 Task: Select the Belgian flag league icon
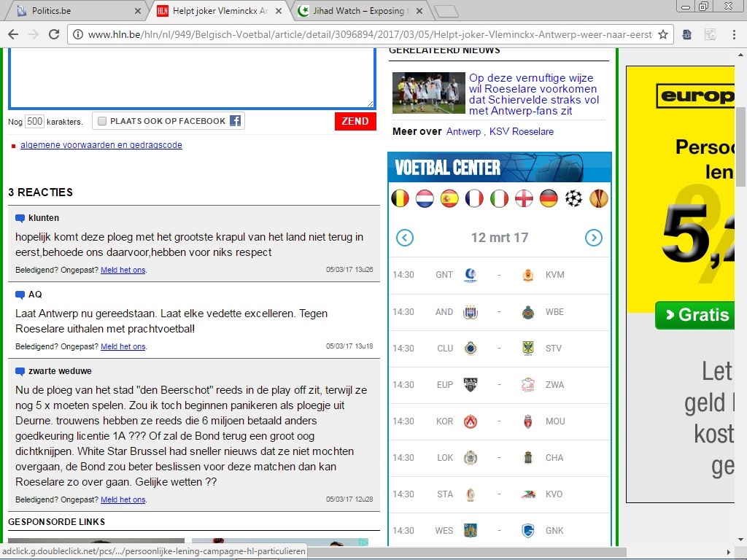(400, 198)
